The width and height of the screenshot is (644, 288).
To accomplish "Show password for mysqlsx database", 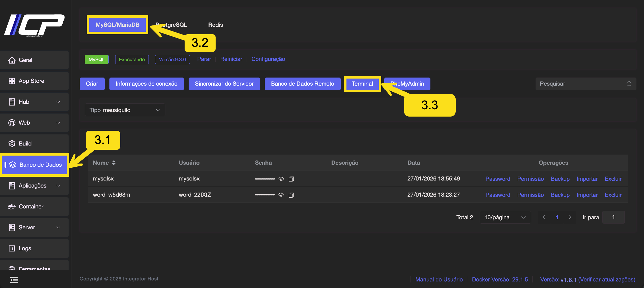I will tap(281, 179).
